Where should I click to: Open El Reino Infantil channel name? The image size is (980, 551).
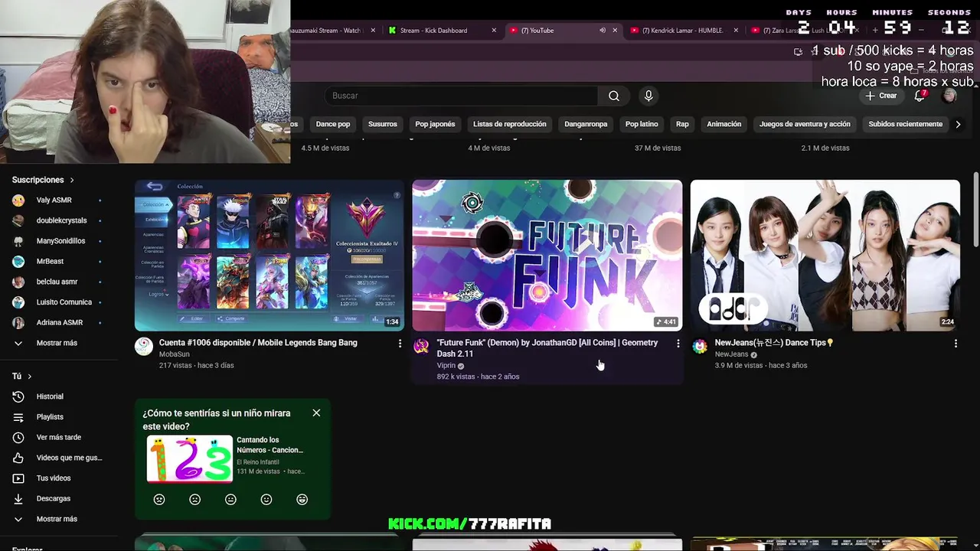click(x=258, y=462)
